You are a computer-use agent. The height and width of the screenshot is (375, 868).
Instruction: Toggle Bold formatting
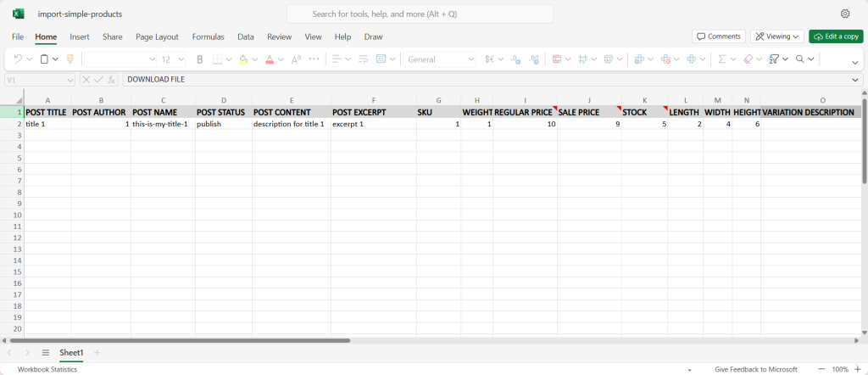coord(200,59)
